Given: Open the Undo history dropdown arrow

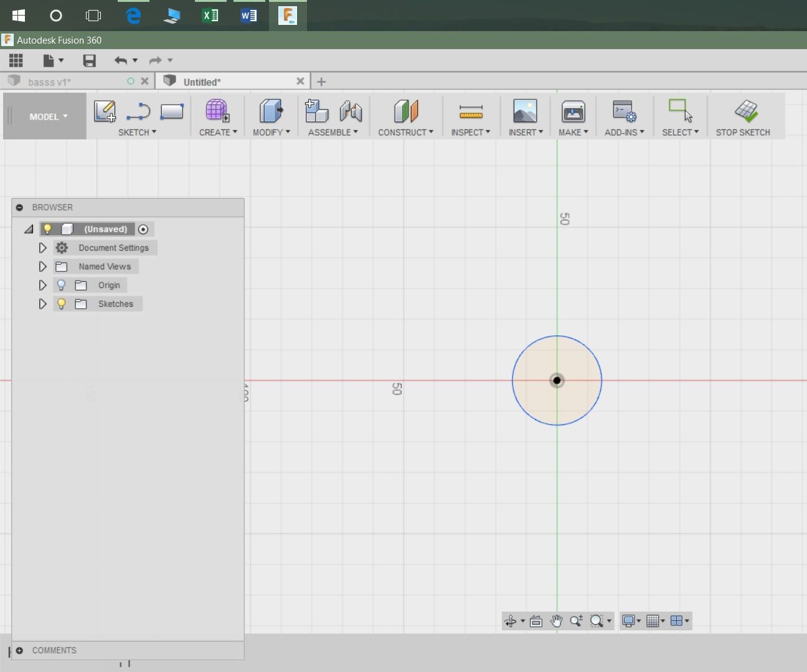Looking at the screenshot, I should click(135, 60).
